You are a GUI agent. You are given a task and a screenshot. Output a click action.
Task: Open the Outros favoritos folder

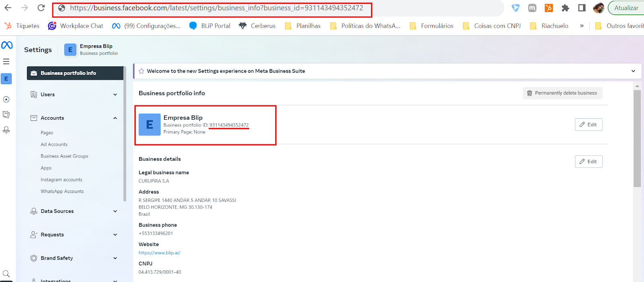[x=619, y=26]
